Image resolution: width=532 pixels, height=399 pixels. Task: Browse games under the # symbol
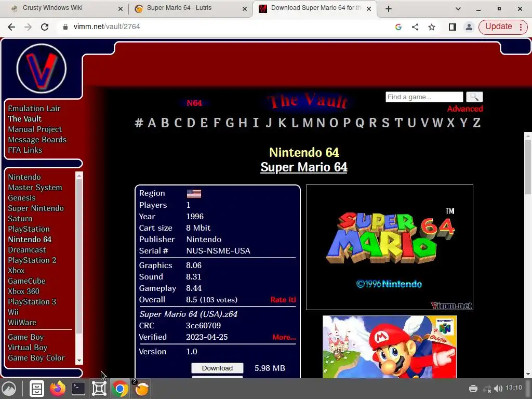139,123
